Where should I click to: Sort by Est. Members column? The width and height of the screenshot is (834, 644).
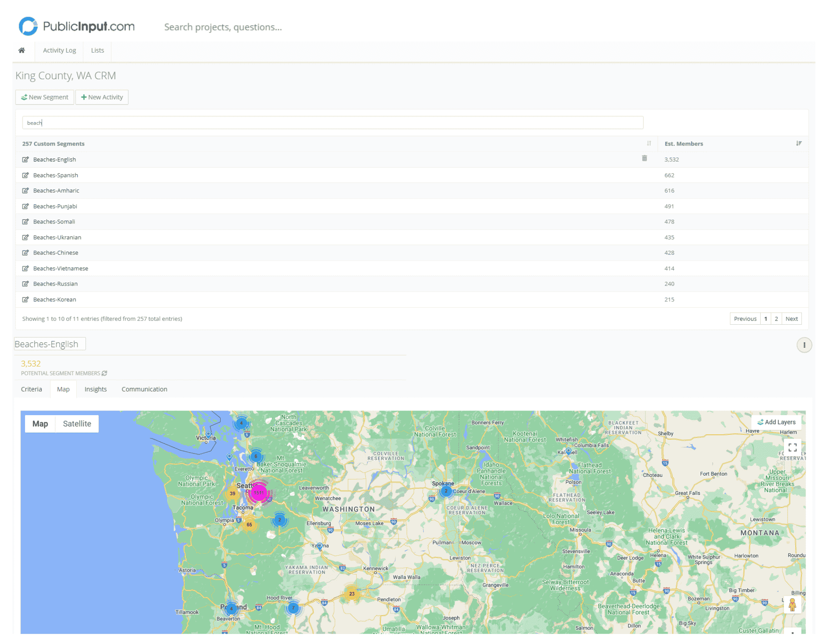point(799,143)
